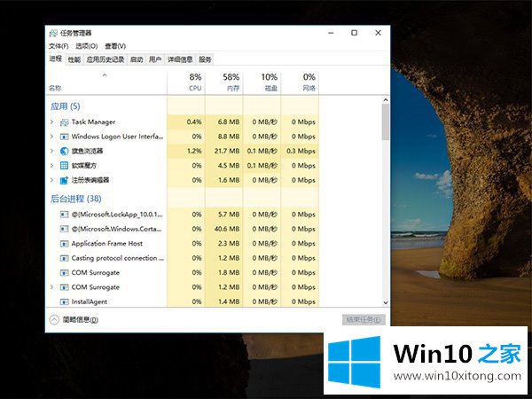The image size is (532, 399).
Task: Click the Microsoft.Windows.Cortana process icon
Action: click(64, 229)
